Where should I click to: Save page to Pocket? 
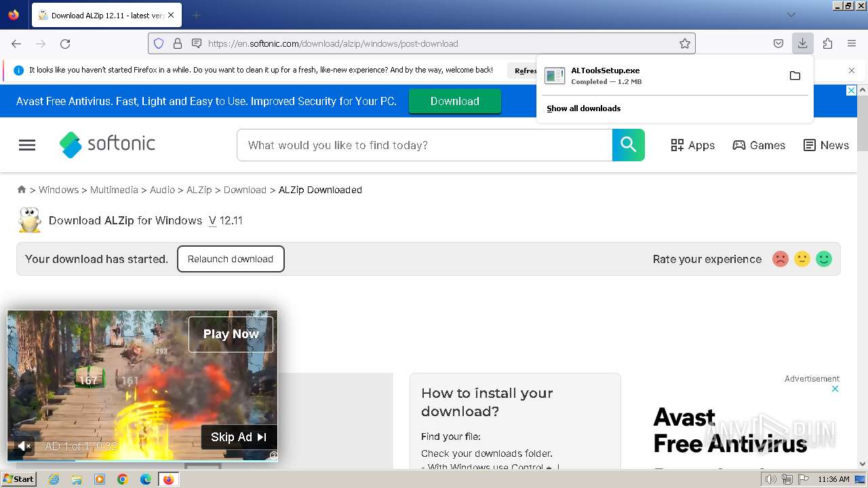[x=778, y=43]
